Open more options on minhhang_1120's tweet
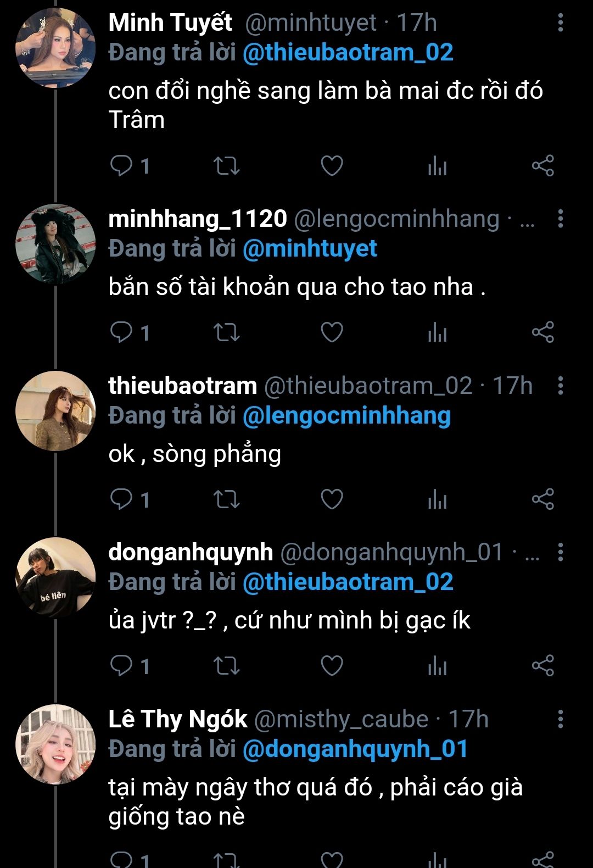Screen dimensions: 593x868 (560, 219)
